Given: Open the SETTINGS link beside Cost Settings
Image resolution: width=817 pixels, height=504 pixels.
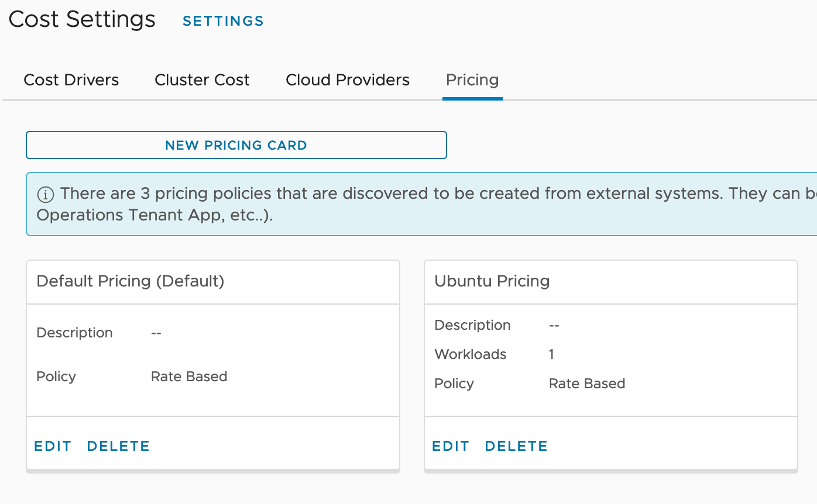Looking at the screenshot, I should pyautogui.click(x=223, y=21).
